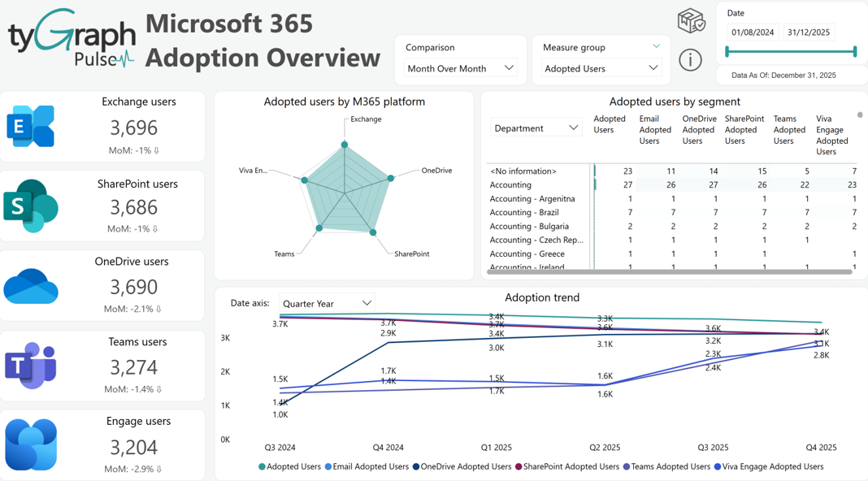
Task: Click the date range slider left handle
Action: (x=727, y=51)
